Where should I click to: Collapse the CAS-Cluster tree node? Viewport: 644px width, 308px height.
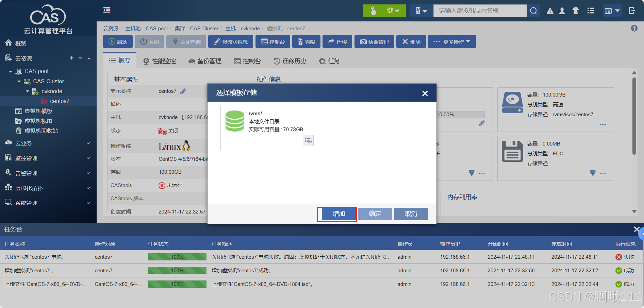pyautogui.click(x=19, y=82)
